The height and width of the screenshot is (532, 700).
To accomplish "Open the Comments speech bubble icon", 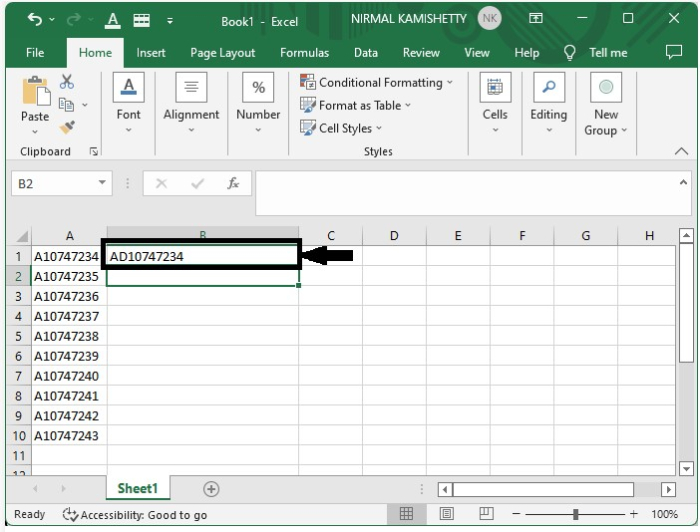I will pyautogui.click(x=674, y=52).
